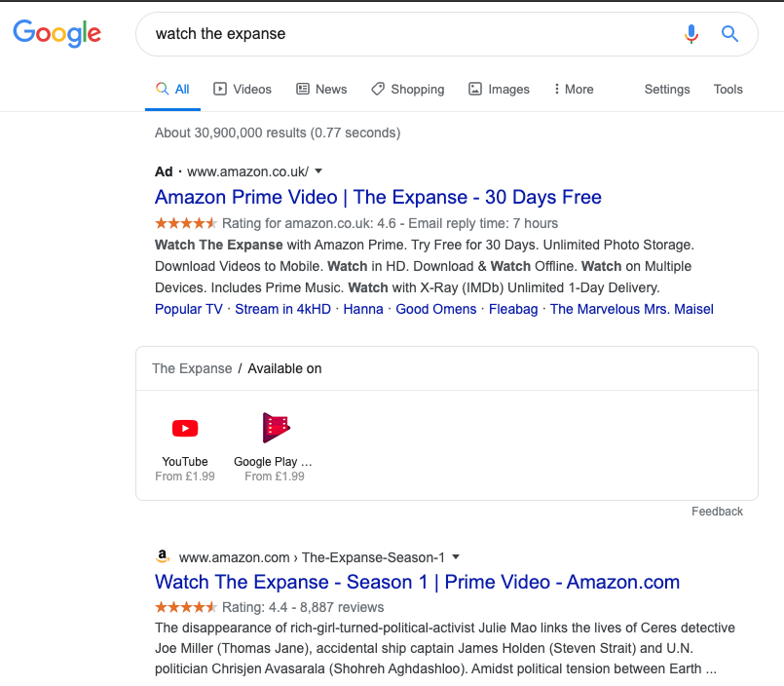Expand the arrow next to The-Expanse-Season-1 URL
Image resolution: width=784 pixels, height=686 pixels.
(x=455, y=557)
